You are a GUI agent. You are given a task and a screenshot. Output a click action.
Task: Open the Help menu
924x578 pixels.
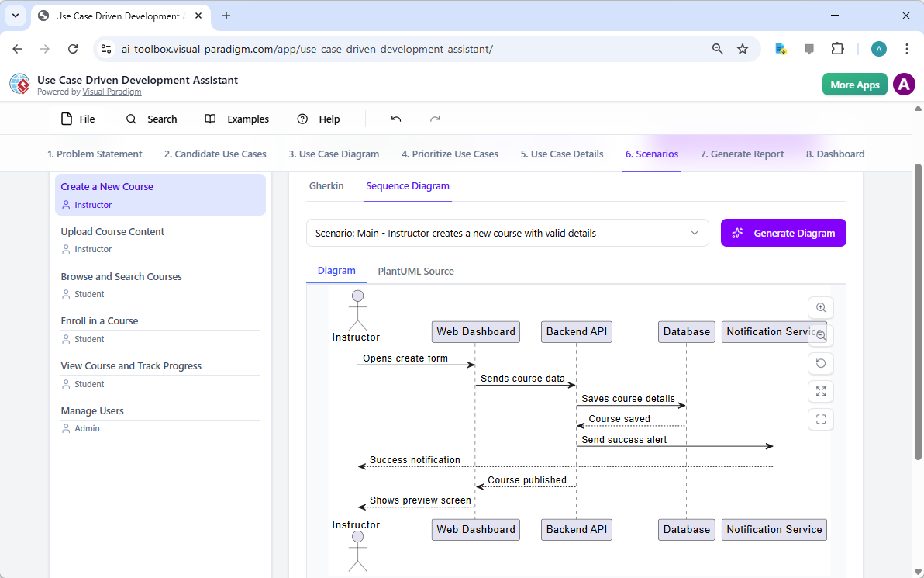tap(318, 119)
